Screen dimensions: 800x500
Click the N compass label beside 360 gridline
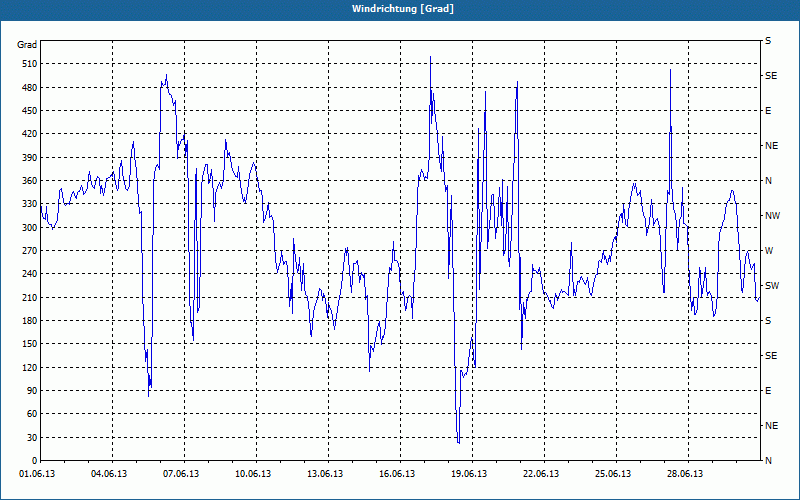pyautogui.click(x=768, y=181)
